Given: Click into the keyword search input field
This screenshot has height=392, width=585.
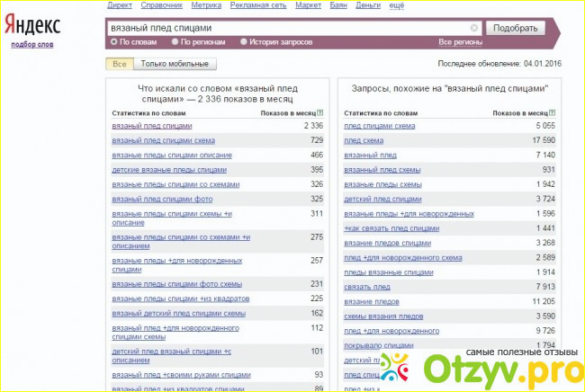Looking at the screenshot, I should pyautogui.click(x=288, y=29).
